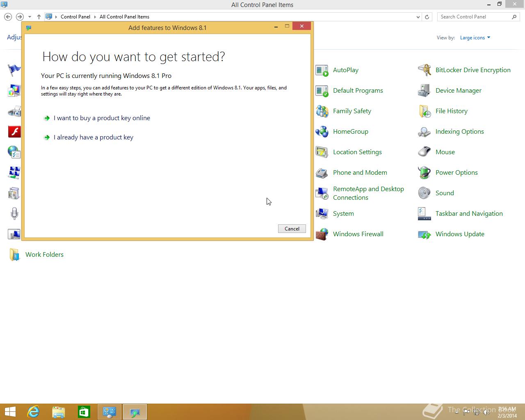The width and height of the screenshot is (525, 420).
Task: Click the AutoPlay icon
Action: pyautogui.click(x=322, y=70)
